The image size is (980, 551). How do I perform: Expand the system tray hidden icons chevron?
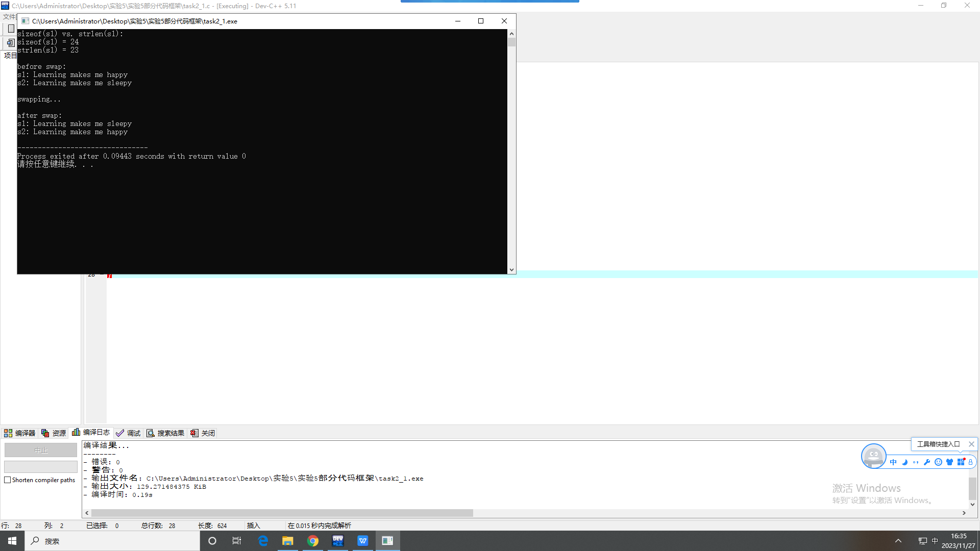898,541
